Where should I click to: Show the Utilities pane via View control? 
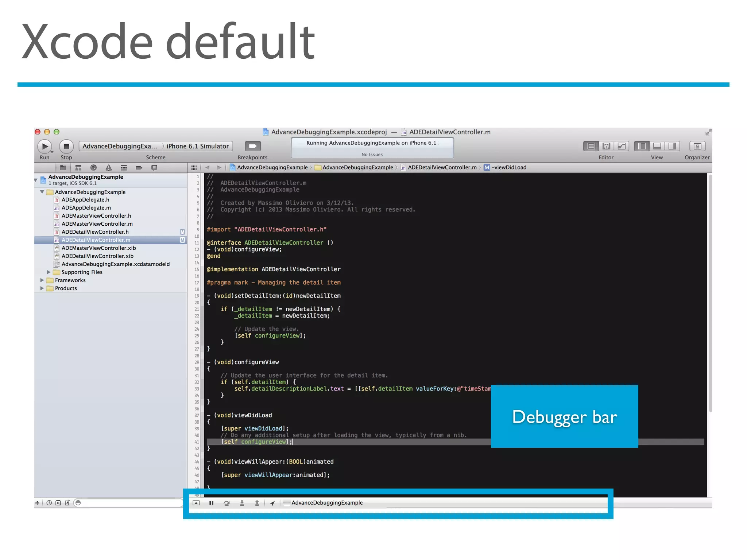pos(672,146)
